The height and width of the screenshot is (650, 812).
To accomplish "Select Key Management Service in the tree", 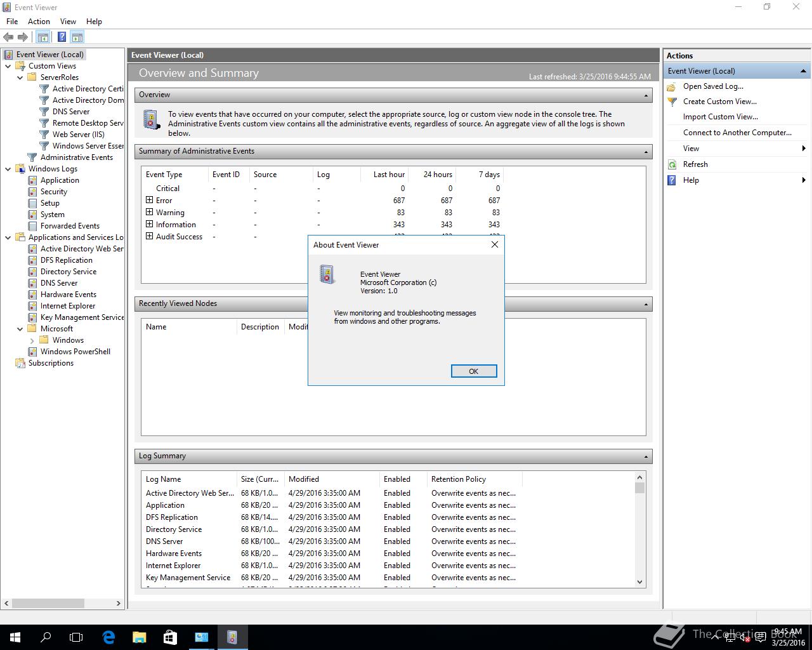I will tap(82, 317).
